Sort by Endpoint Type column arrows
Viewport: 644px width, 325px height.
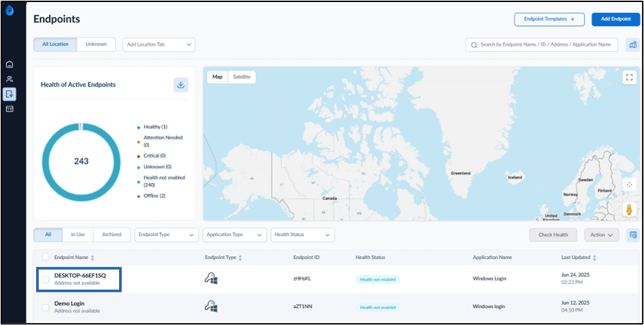click(x=240, y=258)
